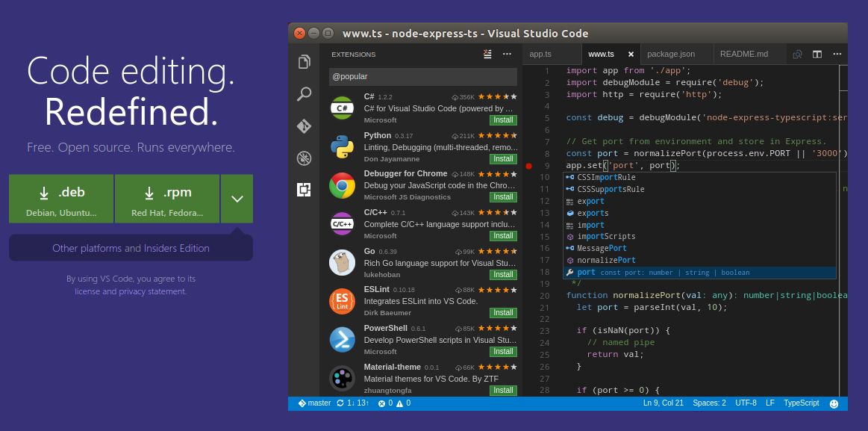Expand the download options dropdown arrow
The image size is (868, 431).
pyautogui.click(x=237, y=199)
